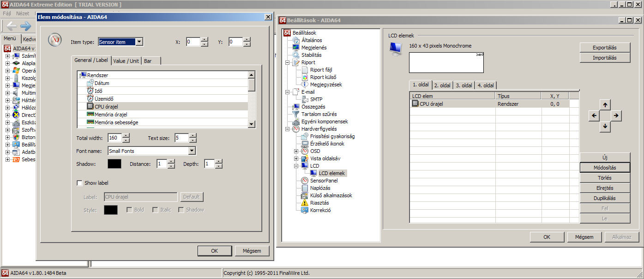This screenshot has height=279, width=644.
Task: Select the Vista oldalsáv icon
Action: (305, 158)
